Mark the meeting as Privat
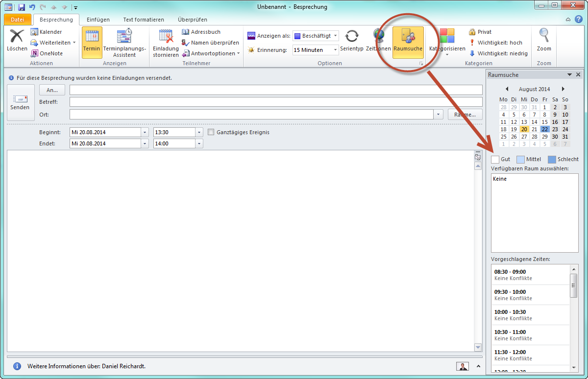The width and height of the screenshot is (588, 379). coord(480,32)
